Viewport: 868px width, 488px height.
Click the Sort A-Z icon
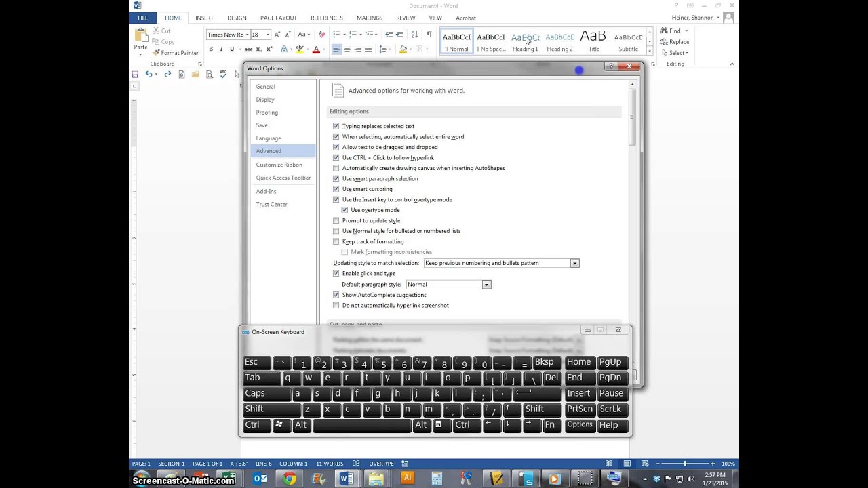(415, 35)
